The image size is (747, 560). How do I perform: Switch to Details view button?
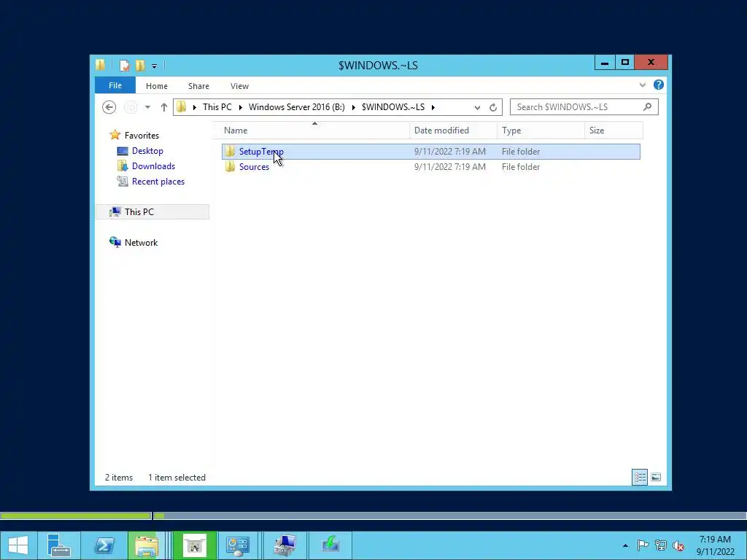[x=639, y=477]
